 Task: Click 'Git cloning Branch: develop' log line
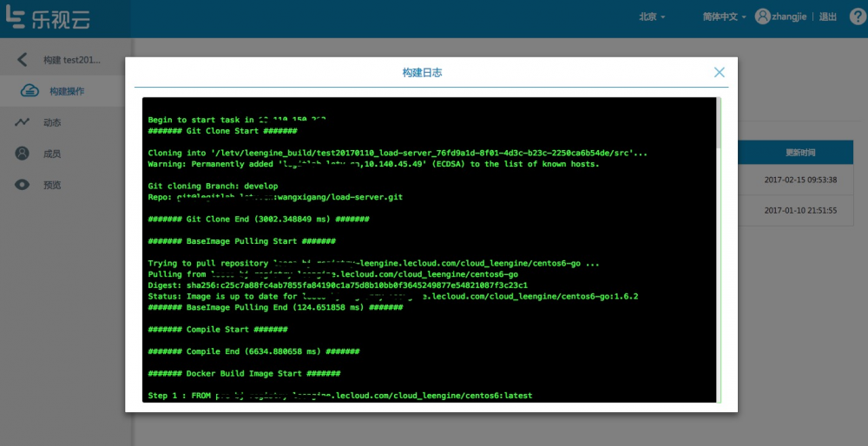pos(214,186)
